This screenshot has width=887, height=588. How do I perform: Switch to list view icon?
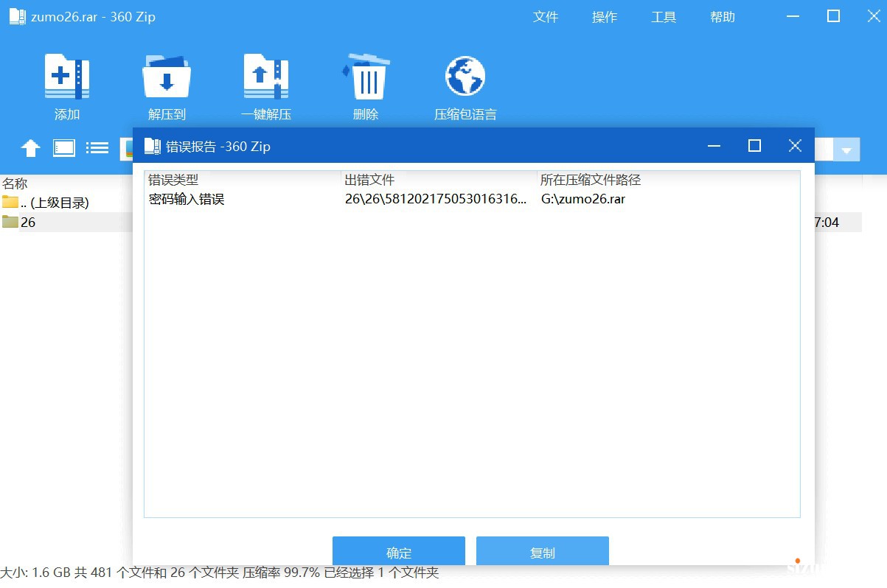(x=97, y=148)
